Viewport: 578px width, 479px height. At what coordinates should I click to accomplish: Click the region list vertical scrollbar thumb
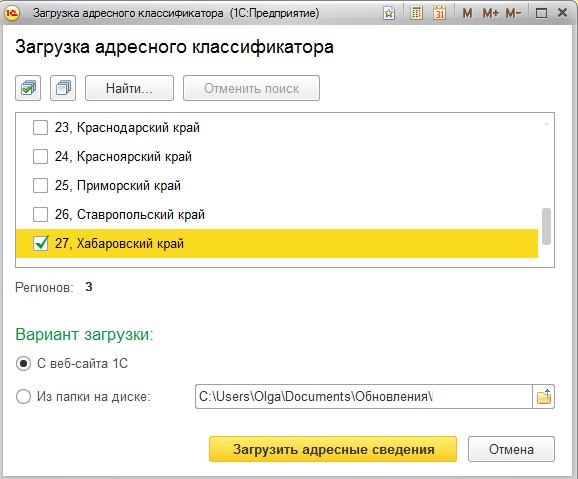[x=546, y=226]
